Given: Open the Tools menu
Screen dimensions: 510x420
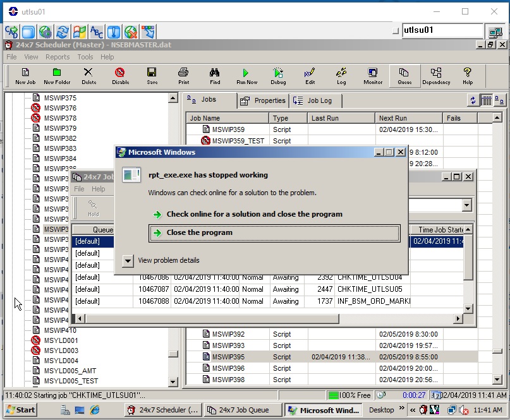Looking at the screenshot, I should click(x=85, y=57).
